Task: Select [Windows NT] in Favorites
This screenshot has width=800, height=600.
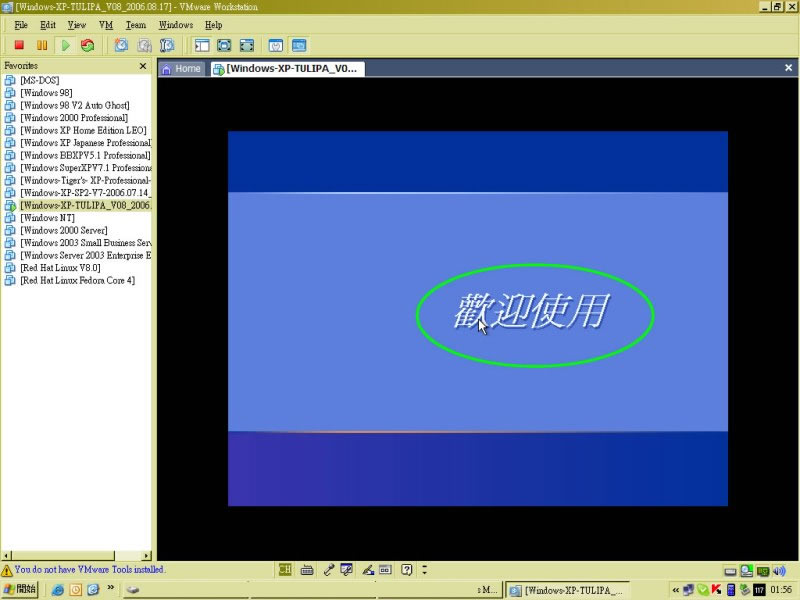Action: pos(47,218)
